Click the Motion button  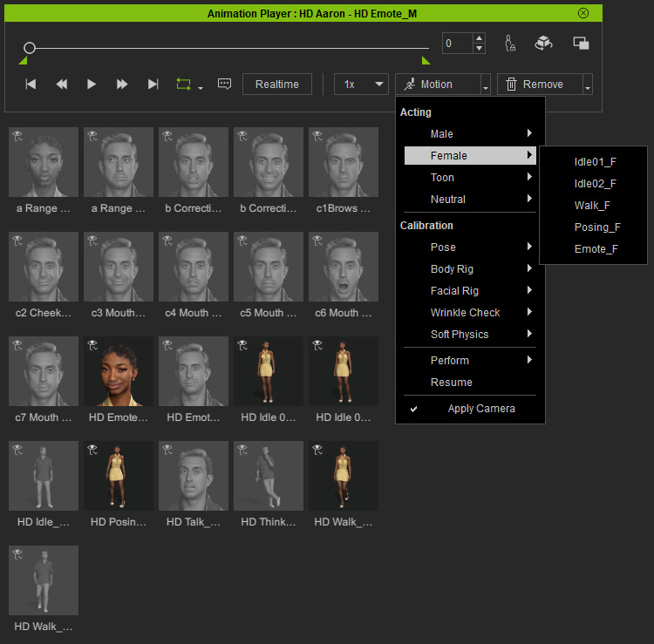438,85
